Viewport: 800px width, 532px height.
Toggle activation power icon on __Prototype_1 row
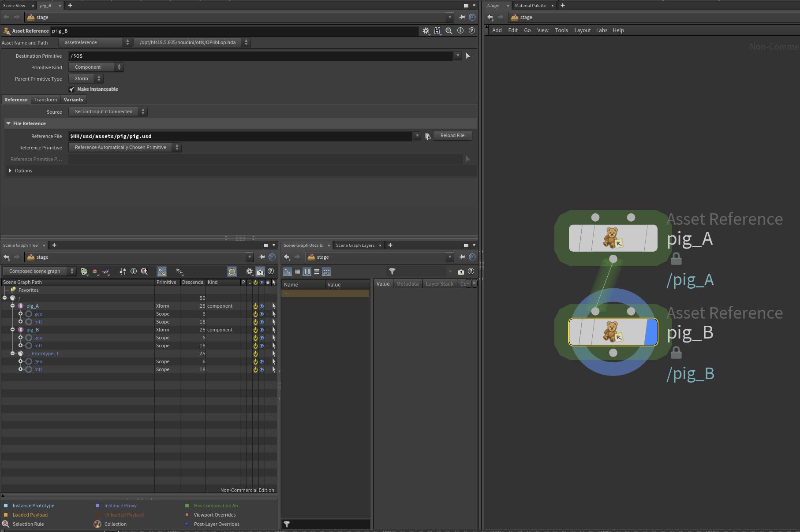[255, 353]
